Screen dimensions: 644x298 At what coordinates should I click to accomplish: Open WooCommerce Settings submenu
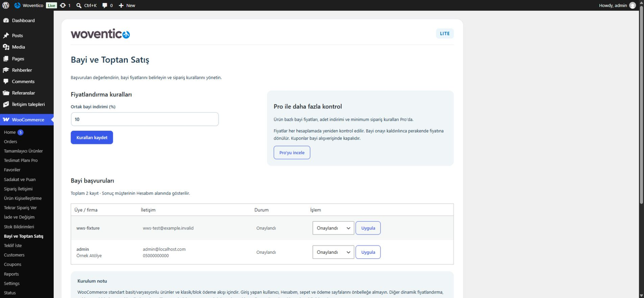click(x=12, y=283)
